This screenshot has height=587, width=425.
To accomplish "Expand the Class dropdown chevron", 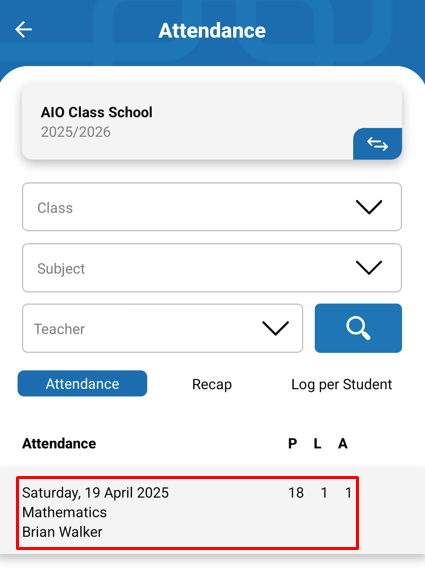I will [x=369, y=207].
